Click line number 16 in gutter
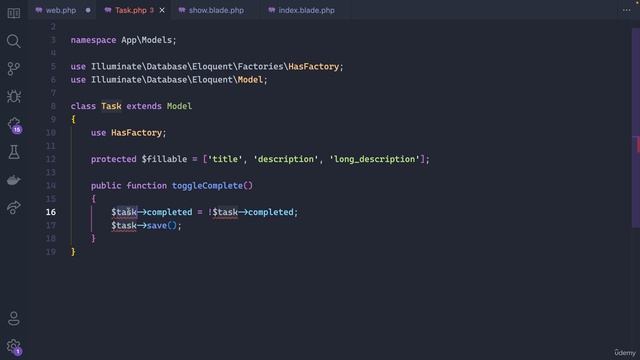Viewport: 640px width, 360px height. click(51, 212)
